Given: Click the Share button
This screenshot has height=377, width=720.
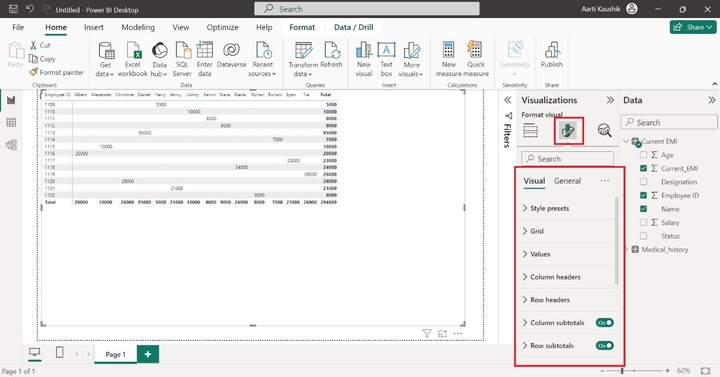Looking at the screenshot, I should 692,27.
